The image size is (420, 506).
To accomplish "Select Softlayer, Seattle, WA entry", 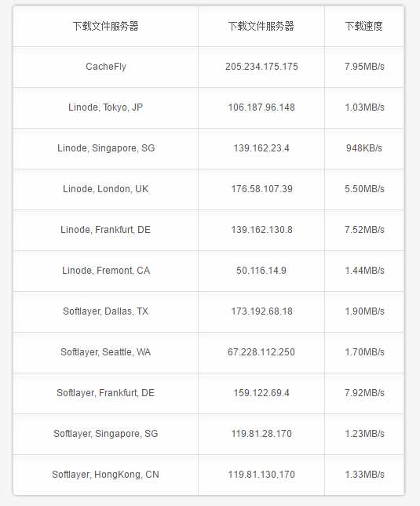I will click(x=105, y=352).
